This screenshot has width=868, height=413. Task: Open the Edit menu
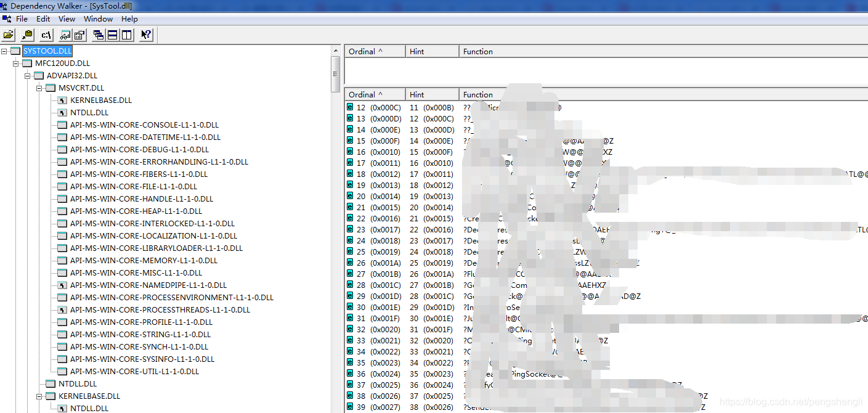point(43,19)
